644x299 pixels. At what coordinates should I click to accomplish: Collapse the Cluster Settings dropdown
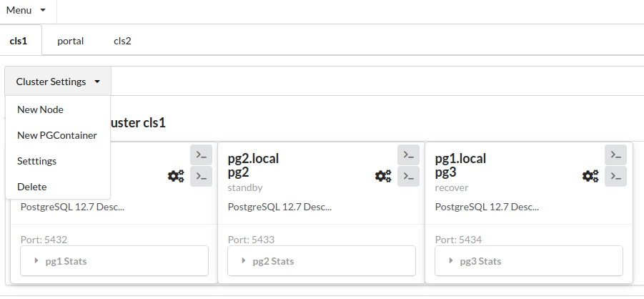(x=58, y=82)
